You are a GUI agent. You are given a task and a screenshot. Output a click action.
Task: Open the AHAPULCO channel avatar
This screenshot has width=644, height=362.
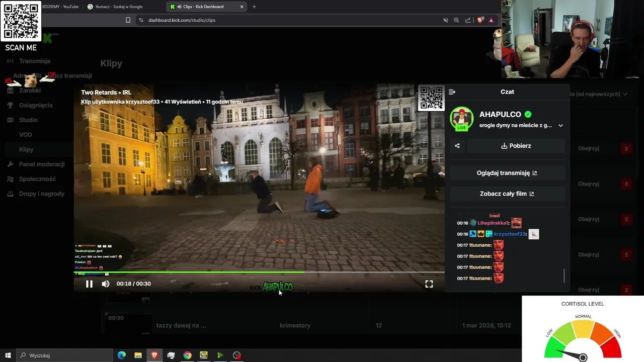click(461, 119)
